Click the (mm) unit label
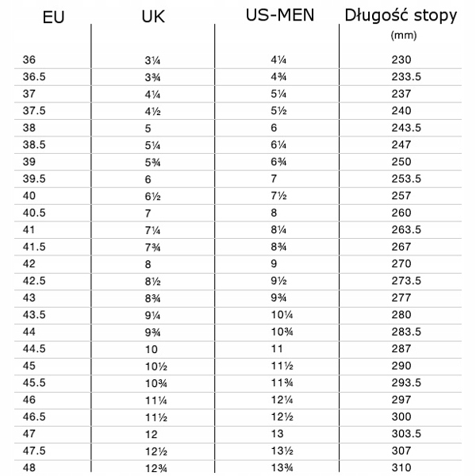This screenshot has height=476, width=476. 403,35
